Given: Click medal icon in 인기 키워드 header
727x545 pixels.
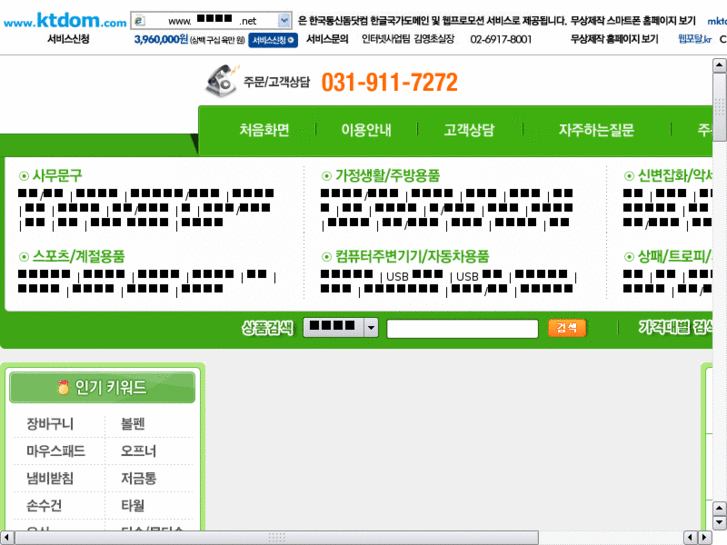Looking at the screenshot, I should (63, 387).
